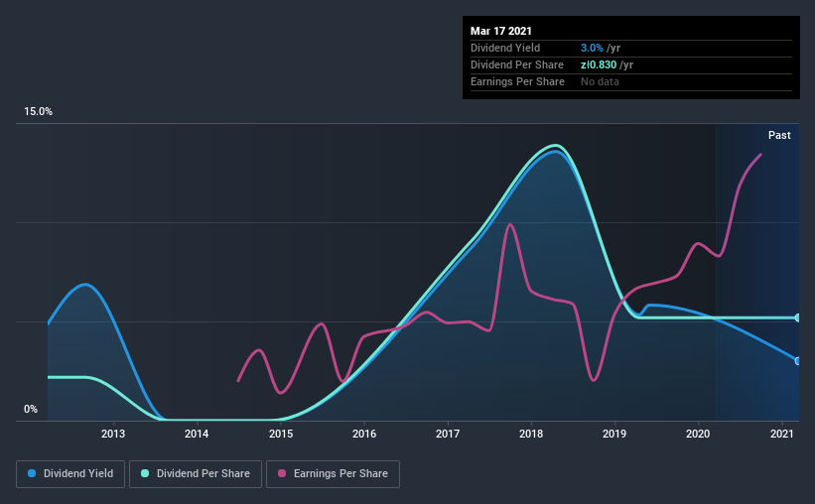Click the Mar 17 2021 tooltip date
Image resolution: width=815 pixels, height=504 pixels.
(x=501, y=31)
